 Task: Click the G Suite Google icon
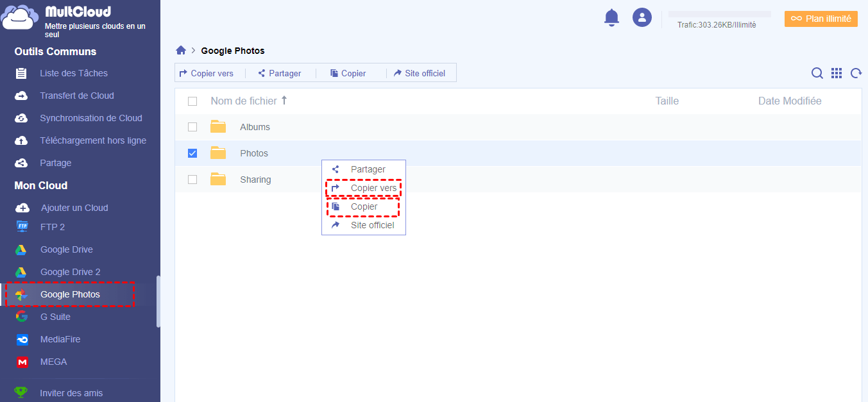[22, 317]
